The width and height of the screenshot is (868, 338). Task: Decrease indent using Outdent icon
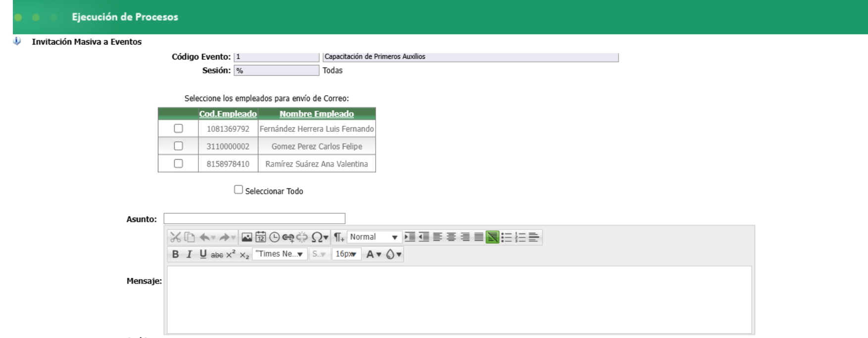424,237
